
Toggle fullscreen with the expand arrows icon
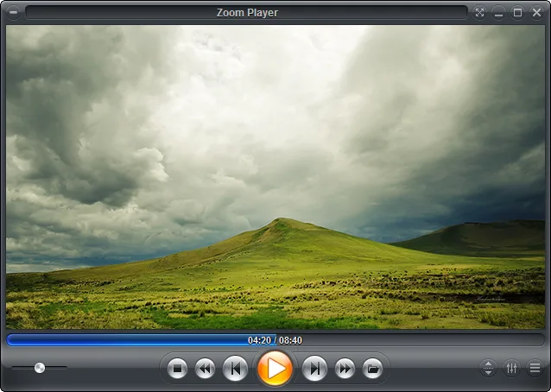click(479, 13)
